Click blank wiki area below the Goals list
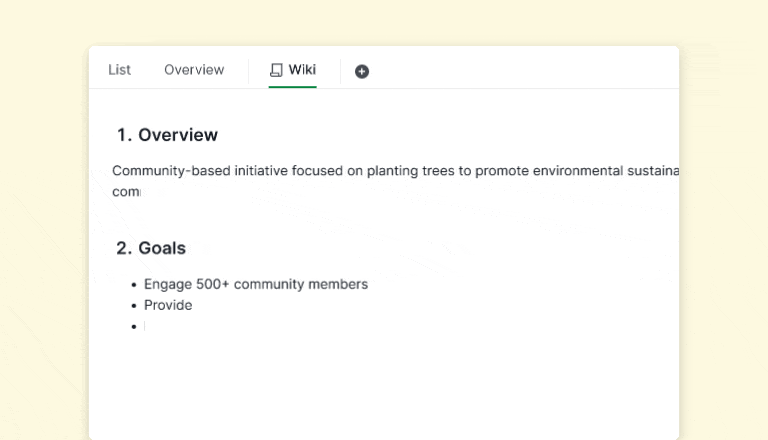The height and width of the screenshot is (440, 768). click(x=380, y=385)
